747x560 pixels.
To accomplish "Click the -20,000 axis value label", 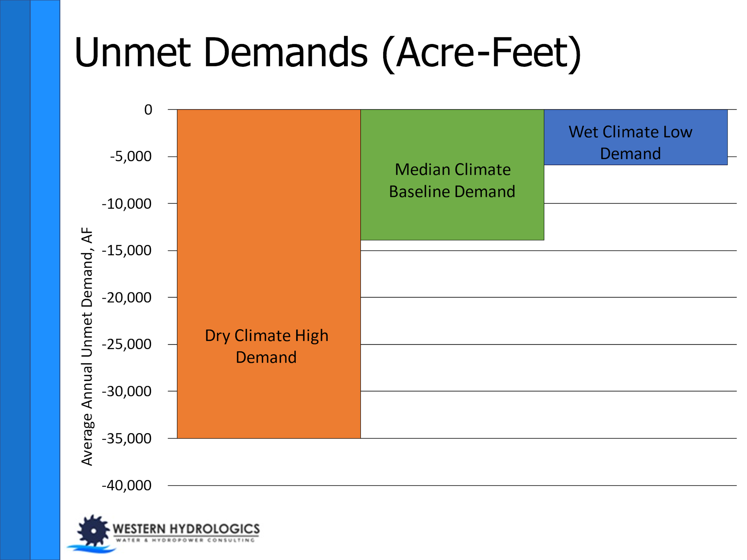I will coord(127,298).
